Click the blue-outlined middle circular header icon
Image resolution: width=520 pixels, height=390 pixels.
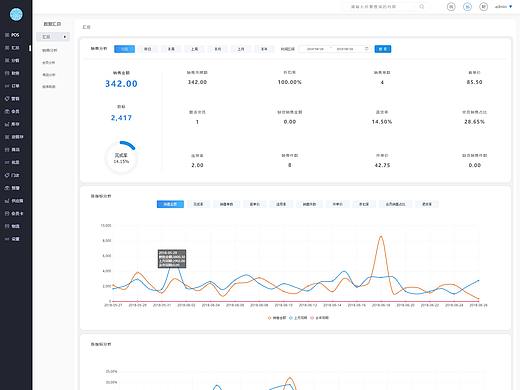coord(467,6)
